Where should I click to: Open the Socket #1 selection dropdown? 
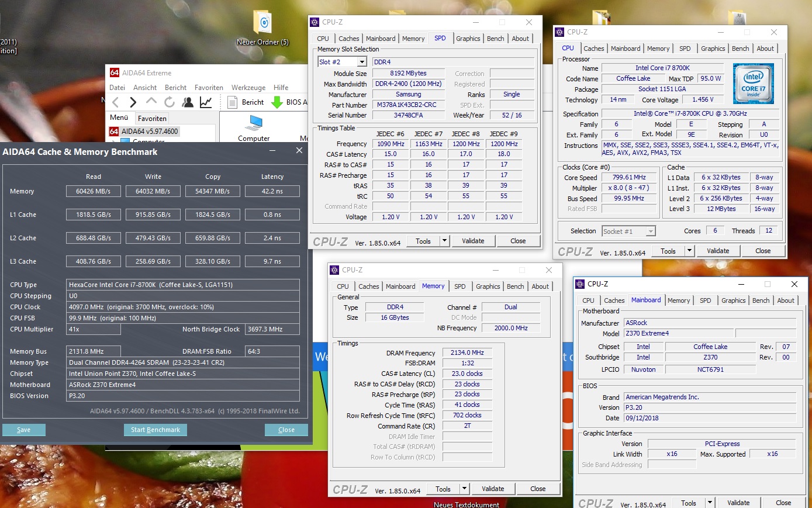coord(650,231)
